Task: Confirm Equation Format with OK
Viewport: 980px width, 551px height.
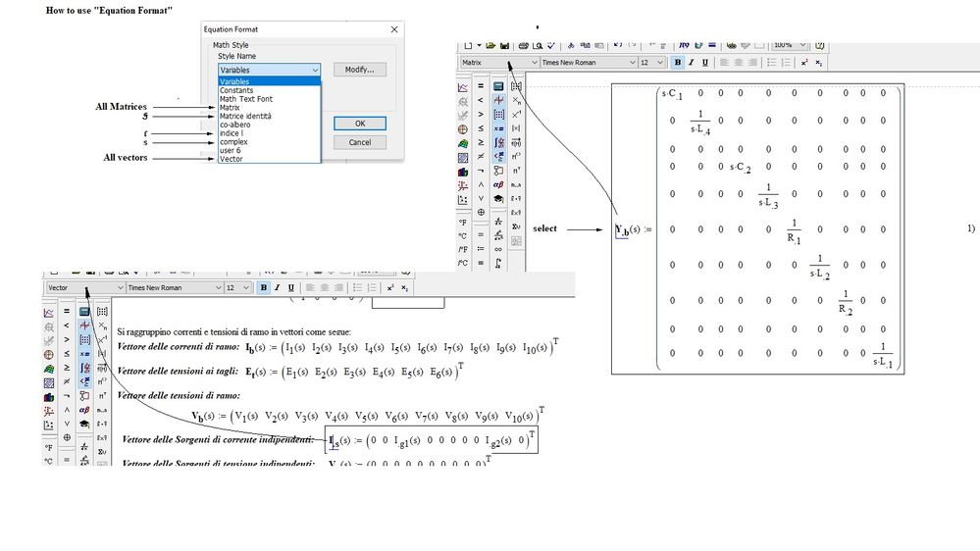Action: coord(359,124)
